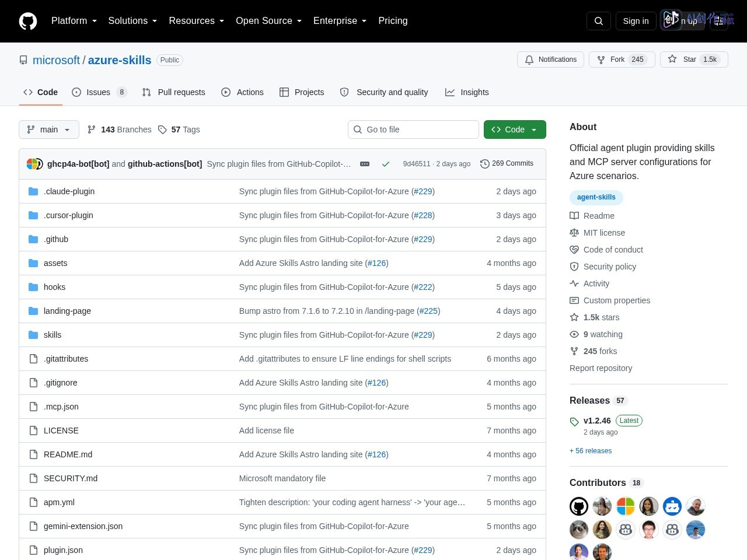Open the agent-skills topic tag

pos(596,197)
